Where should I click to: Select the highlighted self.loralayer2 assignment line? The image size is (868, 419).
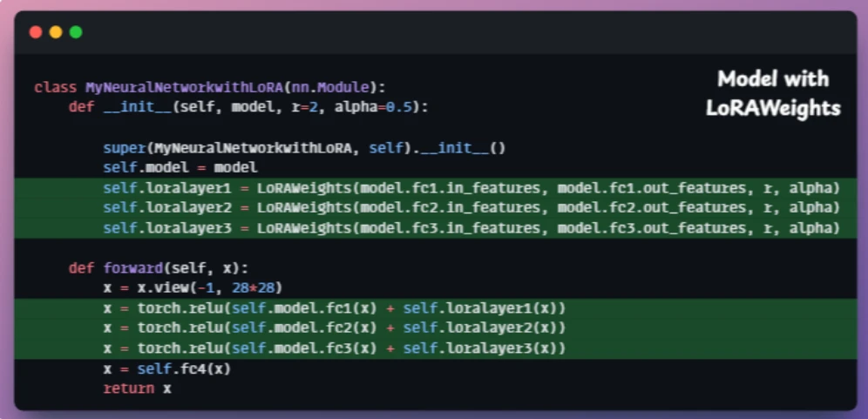pyautogui.click(x=436, y=208)
